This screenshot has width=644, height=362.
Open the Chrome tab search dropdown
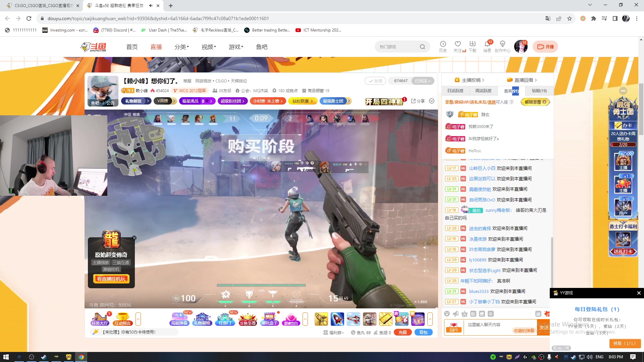[590, 5]
